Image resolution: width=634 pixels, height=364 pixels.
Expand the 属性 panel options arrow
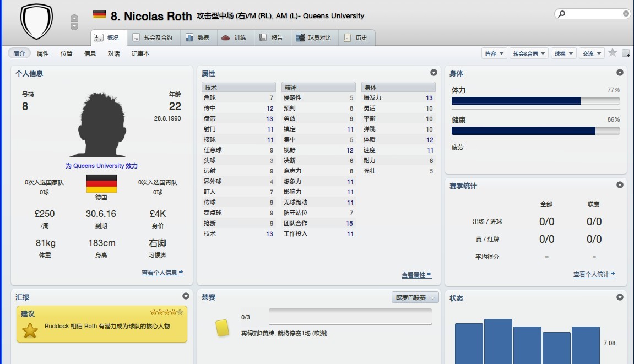(x=433, y=72)
